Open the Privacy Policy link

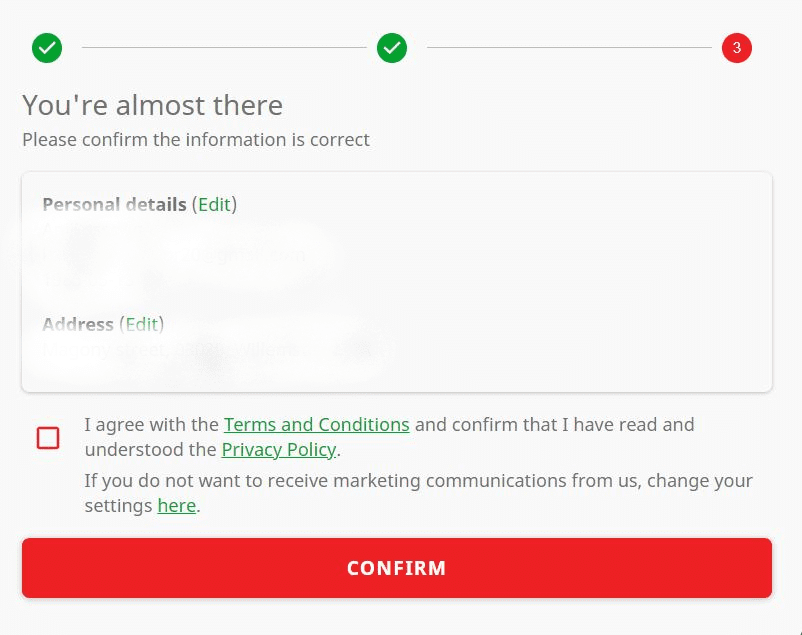279,449
